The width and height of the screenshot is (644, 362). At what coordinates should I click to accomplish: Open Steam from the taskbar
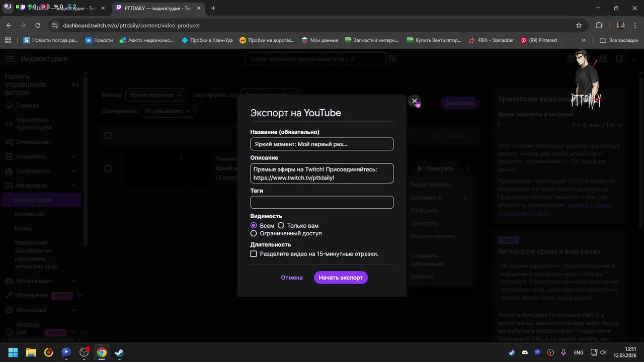point(119,352)
